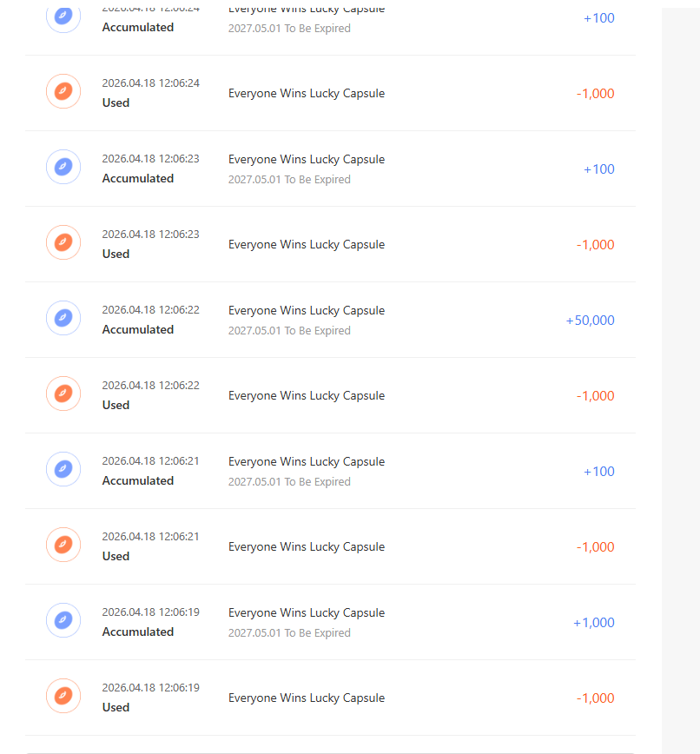Image resolution: width=700 pixels, height=754 pixels.
Task: Click the orange Used icon at 12:06:19
Action: pyautogui.click(x=63, y=696)
